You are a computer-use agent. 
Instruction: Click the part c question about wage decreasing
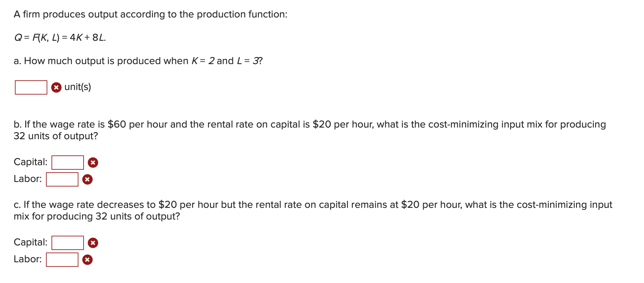click(x=313, y=210)
